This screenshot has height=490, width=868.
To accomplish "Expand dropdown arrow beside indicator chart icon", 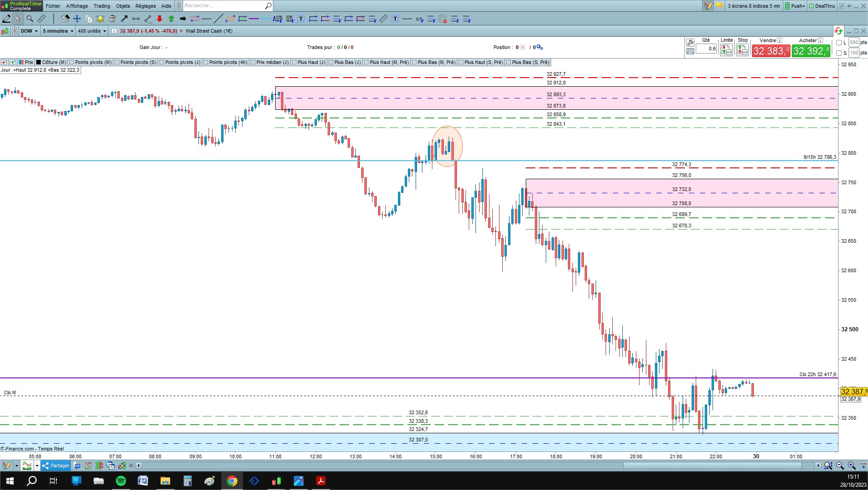I will click(37, 465).
